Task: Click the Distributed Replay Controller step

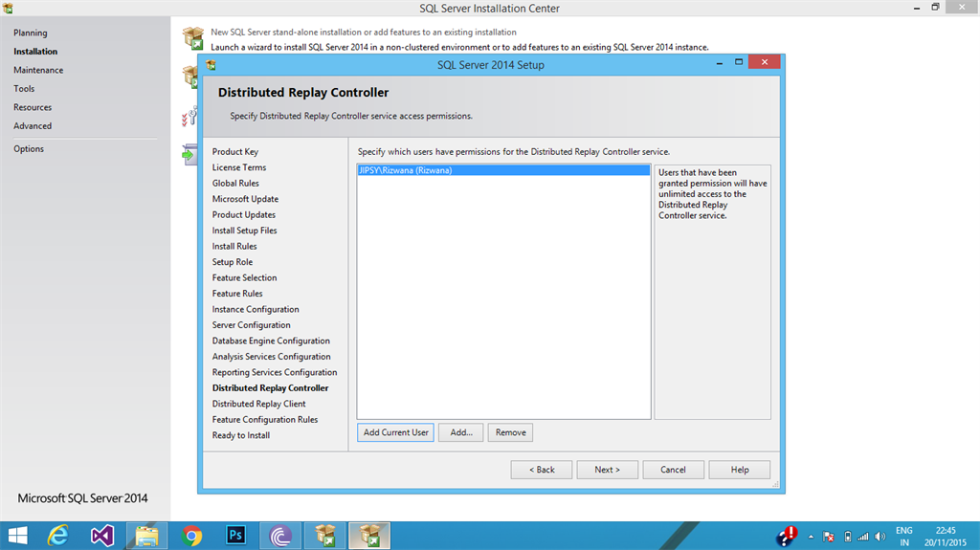Action: click(270, 388)
